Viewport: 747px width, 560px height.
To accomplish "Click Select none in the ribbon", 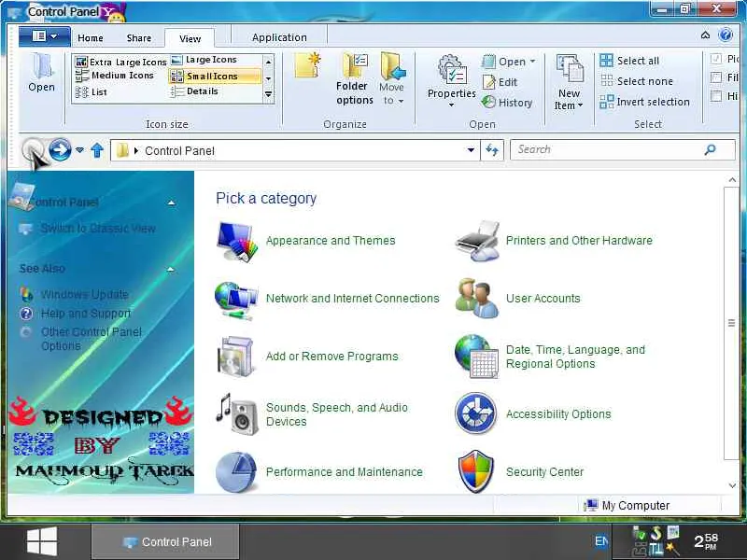I will click(636, 81).
